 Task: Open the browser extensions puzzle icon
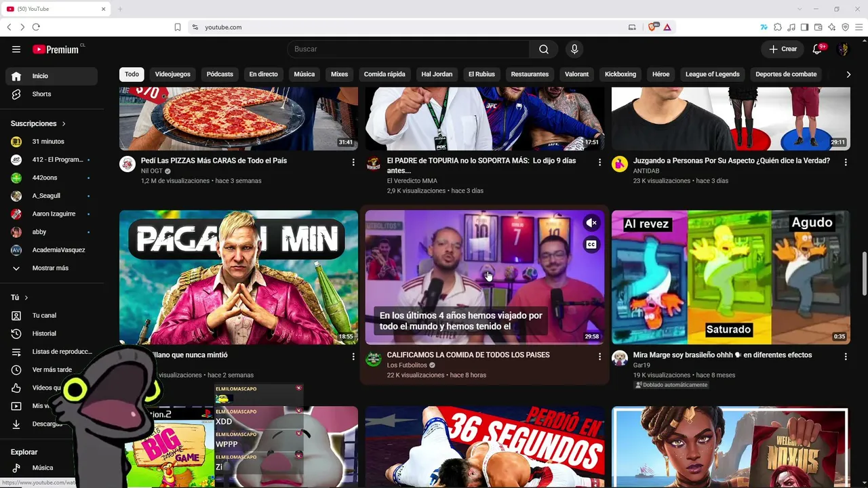click(778, 27)
